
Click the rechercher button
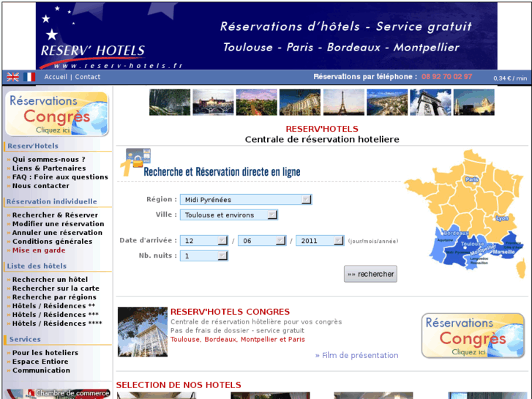[370, 274]
